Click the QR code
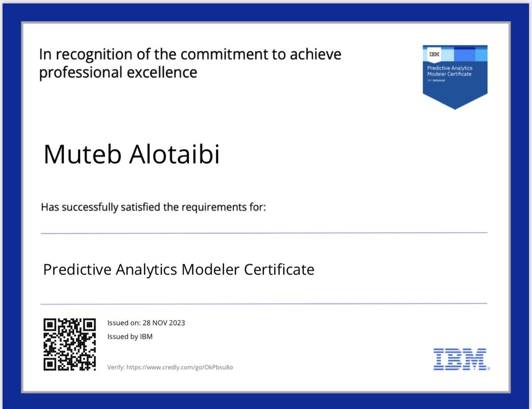The image size is (532, 409). [70, 344]
